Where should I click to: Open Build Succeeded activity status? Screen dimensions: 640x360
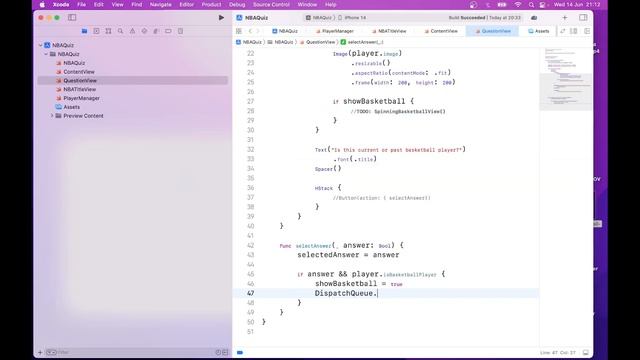pos(484,18)
